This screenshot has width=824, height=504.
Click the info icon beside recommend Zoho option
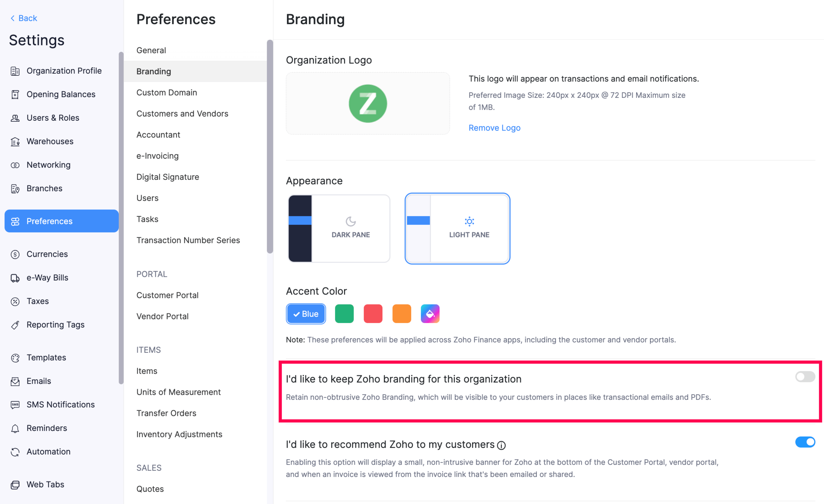[x=501, y=445]
